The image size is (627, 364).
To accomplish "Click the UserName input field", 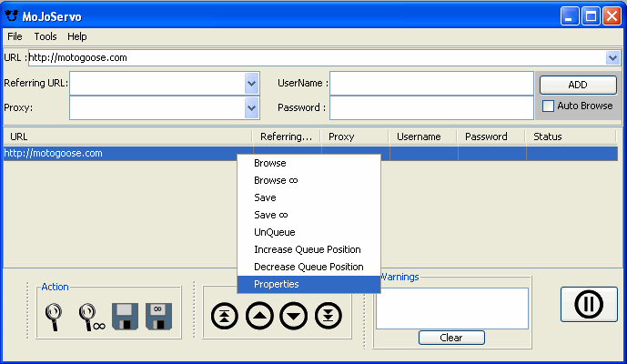I will [x=431, y=83].
